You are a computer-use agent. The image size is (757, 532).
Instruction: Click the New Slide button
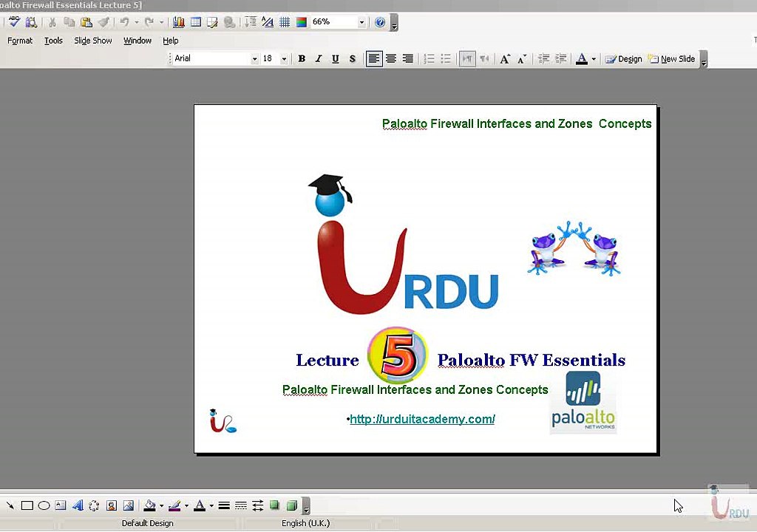671,59
